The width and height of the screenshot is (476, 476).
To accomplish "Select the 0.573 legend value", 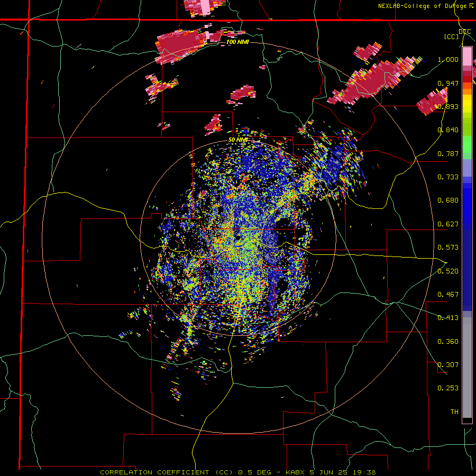I will 448,248.
